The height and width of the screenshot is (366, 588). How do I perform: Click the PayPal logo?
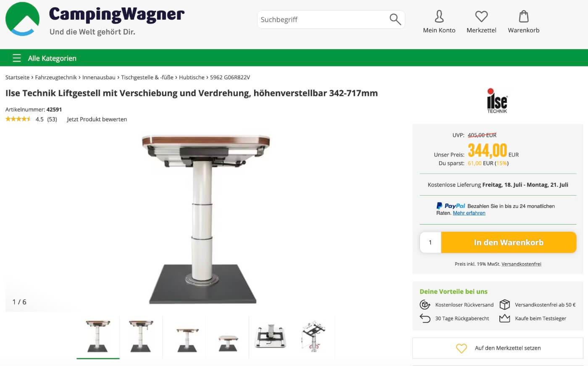click(451, 206)
